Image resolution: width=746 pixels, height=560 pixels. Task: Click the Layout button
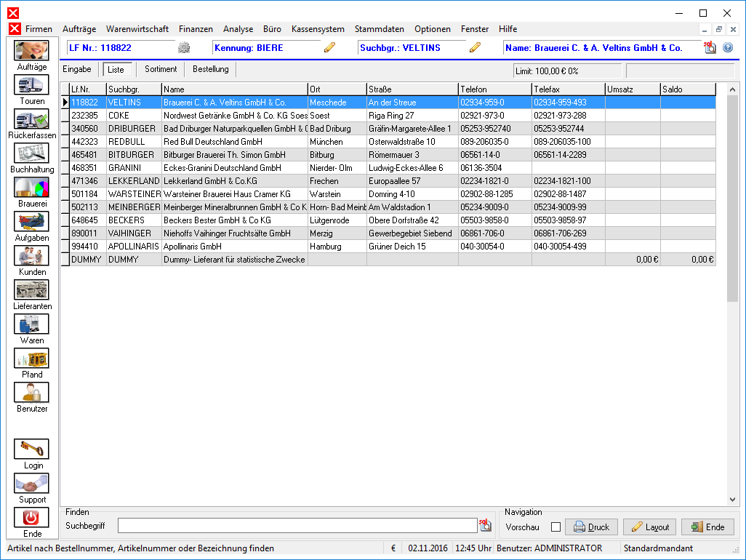649,527
